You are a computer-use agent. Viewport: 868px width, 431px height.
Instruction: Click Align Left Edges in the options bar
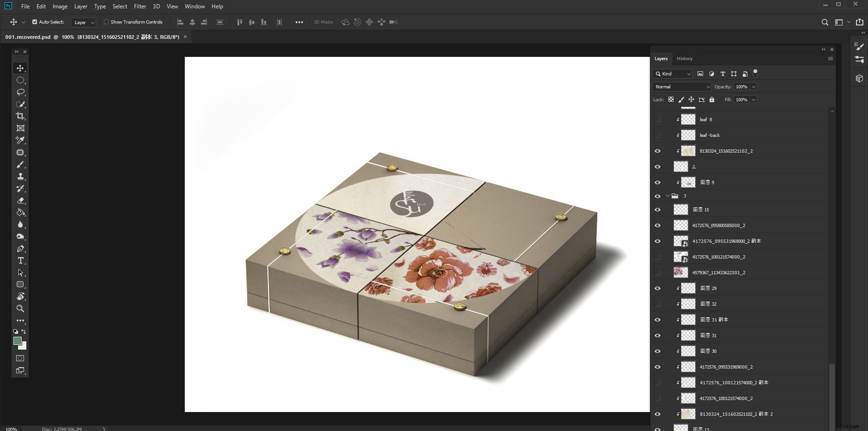(x=180, y=22)
